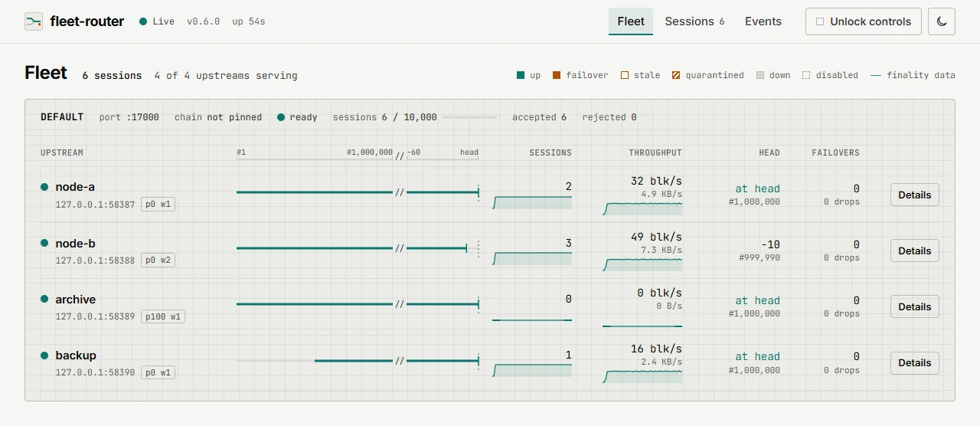Click node-b 'p0 w2' badge
The width and height of the screenshot is (980, 426).
[x=158, y=261]
